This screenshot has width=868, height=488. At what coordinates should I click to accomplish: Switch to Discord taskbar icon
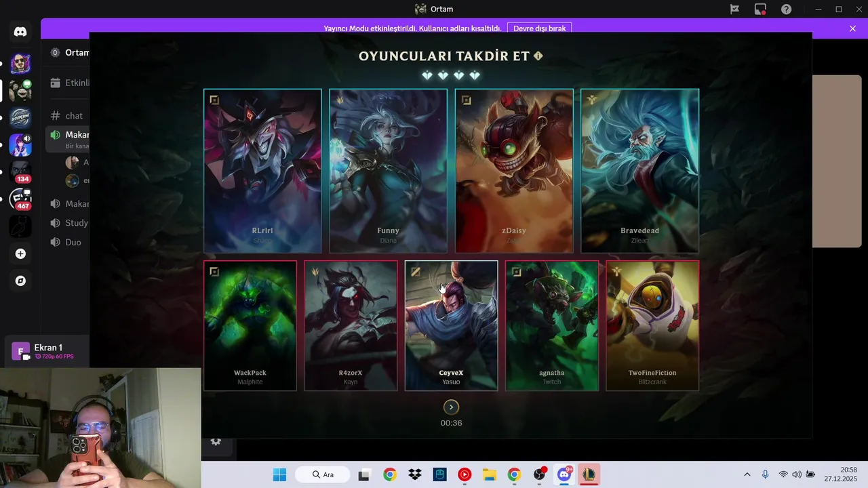pyautogui.click(x=564, y=474)
